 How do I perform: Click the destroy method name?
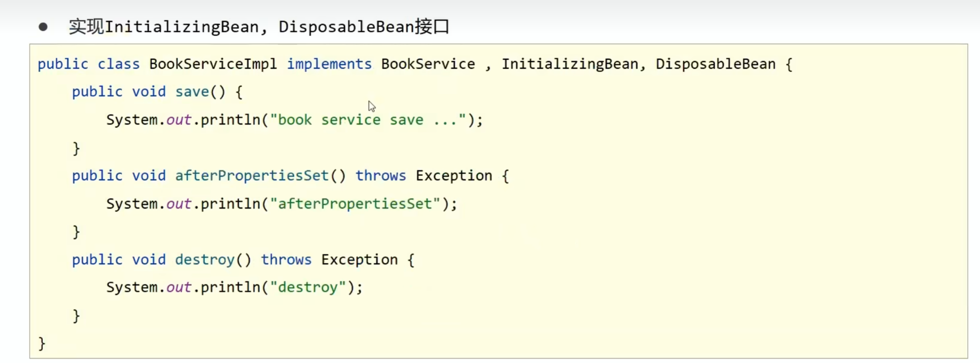(x=205, y=260)
